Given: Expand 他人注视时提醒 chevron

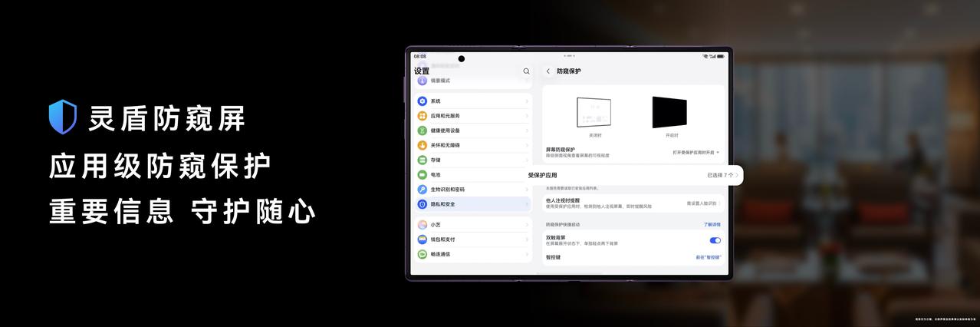Looking at the screenshot, I should click(x=719, y=203).
